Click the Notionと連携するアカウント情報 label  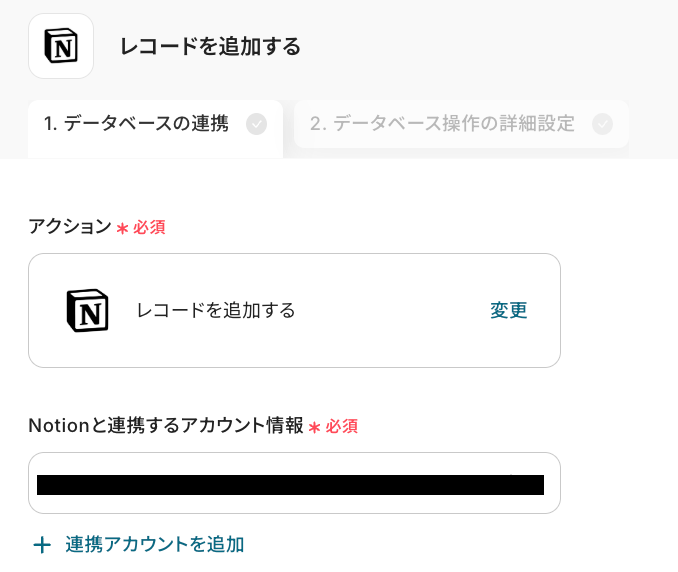pos(165,426)
